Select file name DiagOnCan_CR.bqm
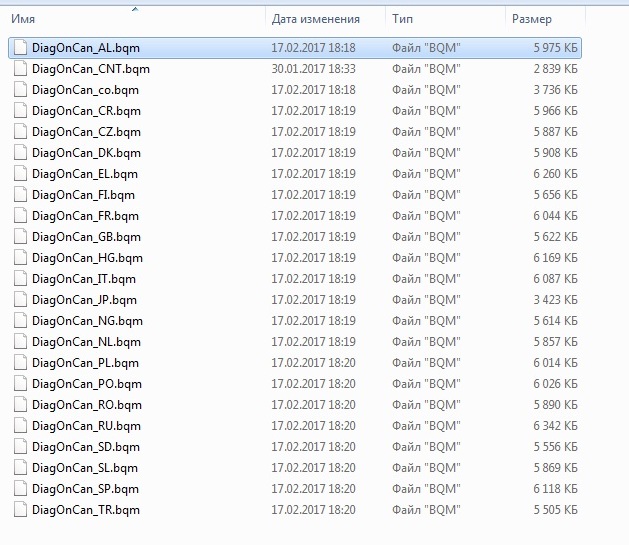This screenshot has width=629, height=545. pyautogui.click(x=86, y=111)
